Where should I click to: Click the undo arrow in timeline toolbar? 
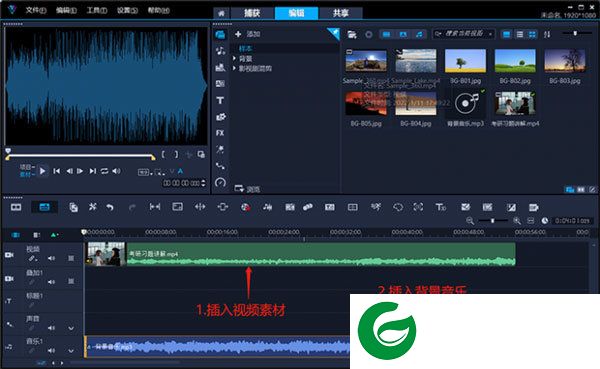point(110,207)
